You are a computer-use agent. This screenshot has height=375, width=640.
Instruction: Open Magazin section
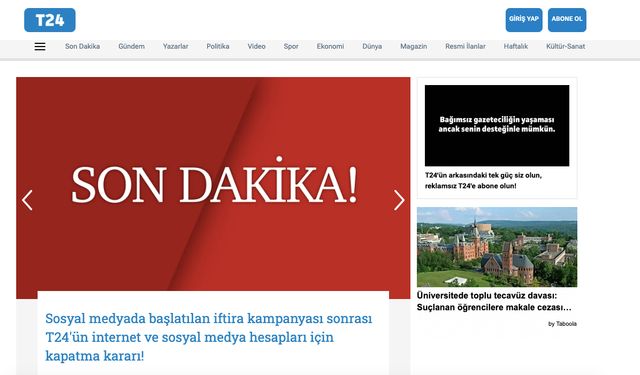[x=413, y=47]
